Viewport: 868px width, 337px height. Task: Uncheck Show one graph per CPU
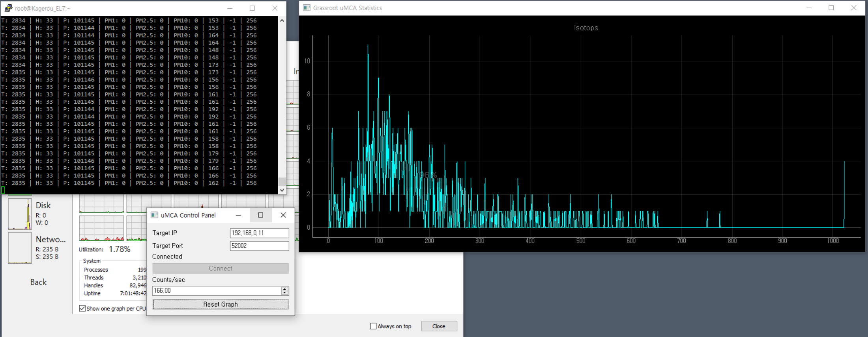tap(82, 309)
